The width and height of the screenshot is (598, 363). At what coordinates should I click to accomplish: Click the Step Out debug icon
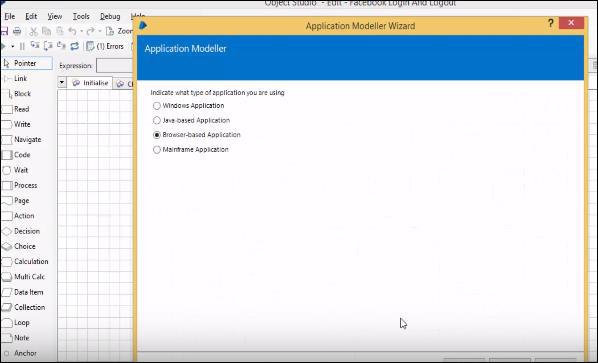click(x=61, y=46)
